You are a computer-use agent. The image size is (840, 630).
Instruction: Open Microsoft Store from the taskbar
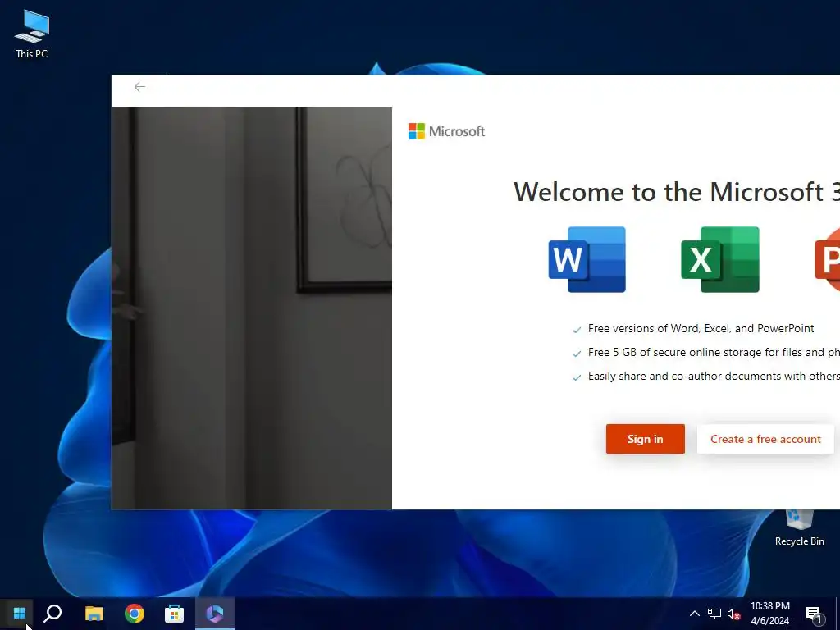pos(174,613)
